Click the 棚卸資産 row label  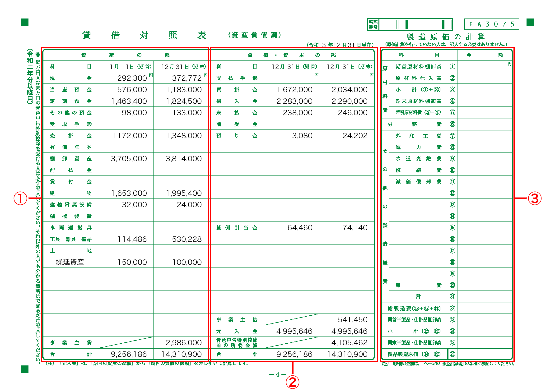tap(70, 159)
